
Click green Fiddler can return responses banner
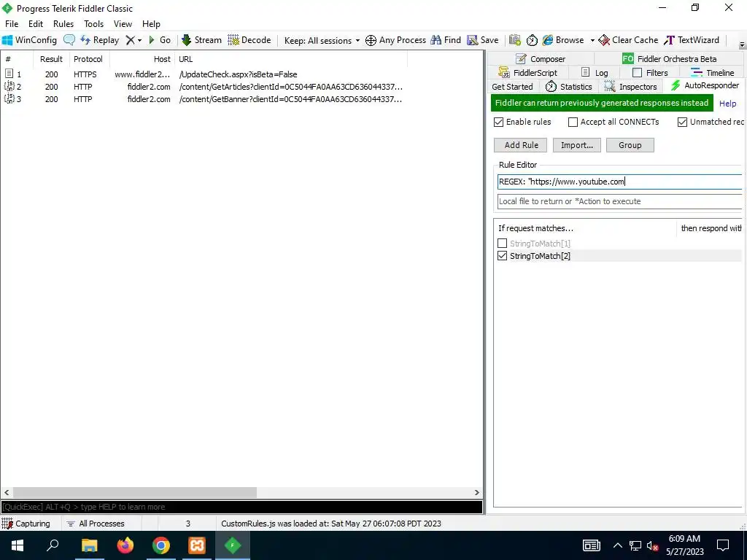pyautogui.click(x=602, y=103)
